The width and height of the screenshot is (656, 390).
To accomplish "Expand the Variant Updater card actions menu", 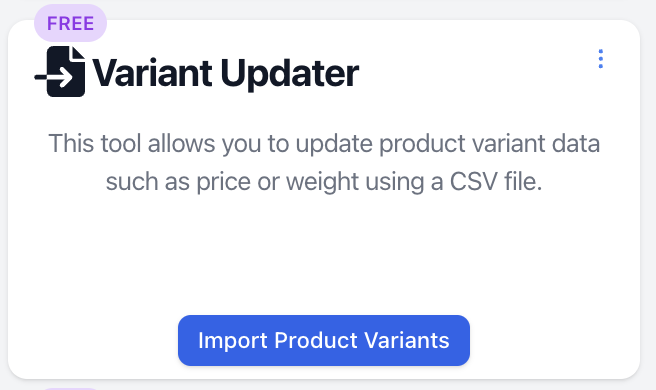I will (x=600, y=59).
